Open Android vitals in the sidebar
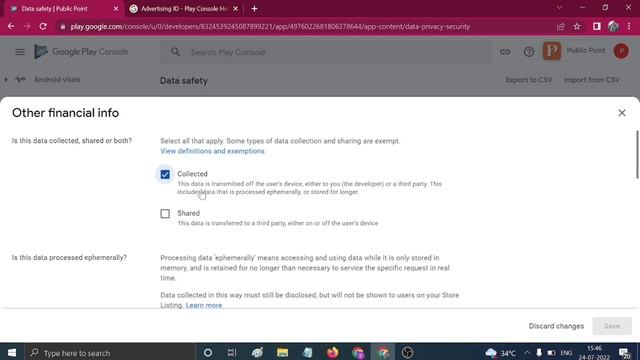The image size is (640, 360). coord(57,80)
